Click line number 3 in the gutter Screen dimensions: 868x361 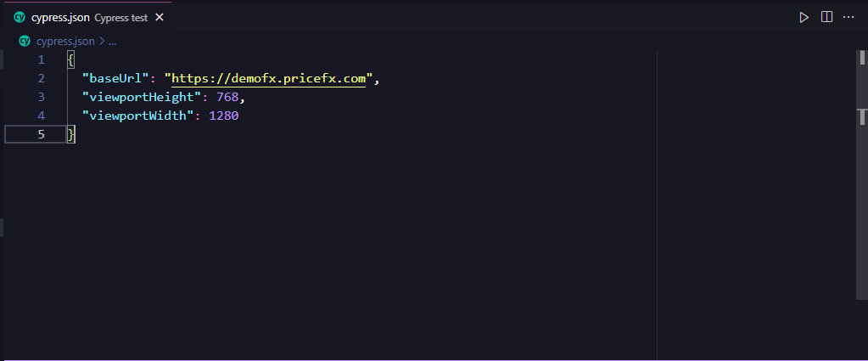point(41,97)
